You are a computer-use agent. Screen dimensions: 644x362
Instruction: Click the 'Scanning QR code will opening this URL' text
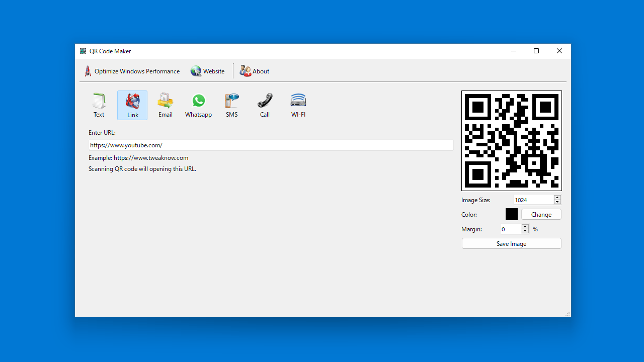click(x=142, y=168)
